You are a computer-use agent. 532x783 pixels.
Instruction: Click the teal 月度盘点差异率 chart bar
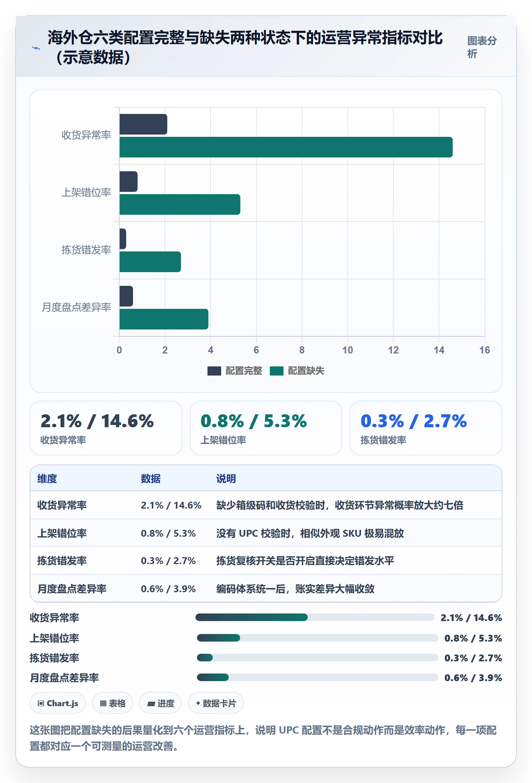click(164, 319)
